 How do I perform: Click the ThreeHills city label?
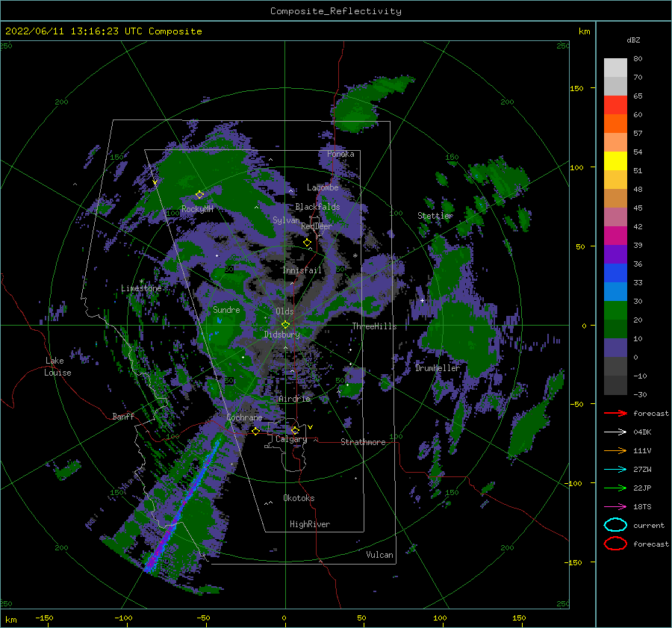coord(375,326)
